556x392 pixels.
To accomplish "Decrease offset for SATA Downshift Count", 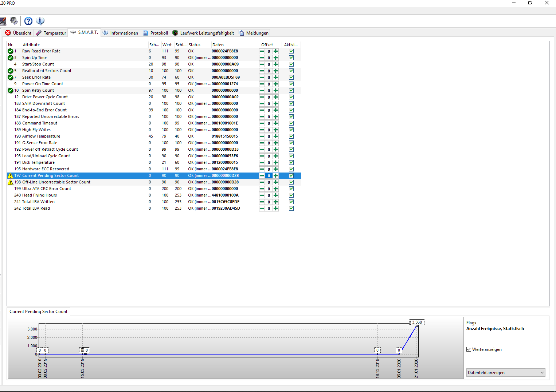I will point(262,104).
